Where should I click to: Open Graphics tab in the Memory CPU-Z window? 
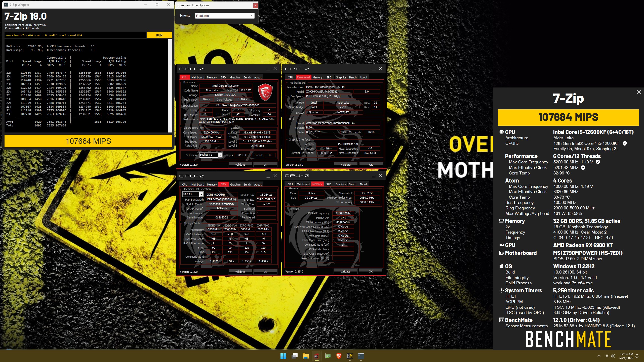[341, 184]
